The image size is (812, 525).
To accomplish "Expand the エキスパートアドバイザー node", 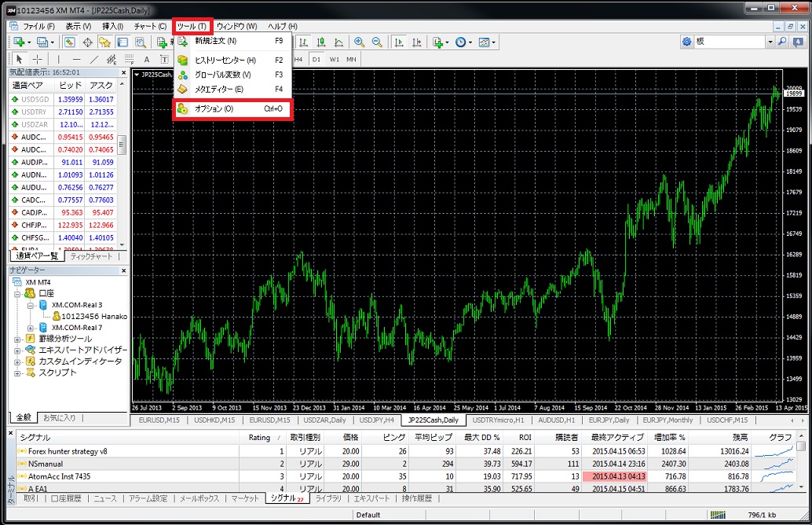I will [x=17, y=351].
